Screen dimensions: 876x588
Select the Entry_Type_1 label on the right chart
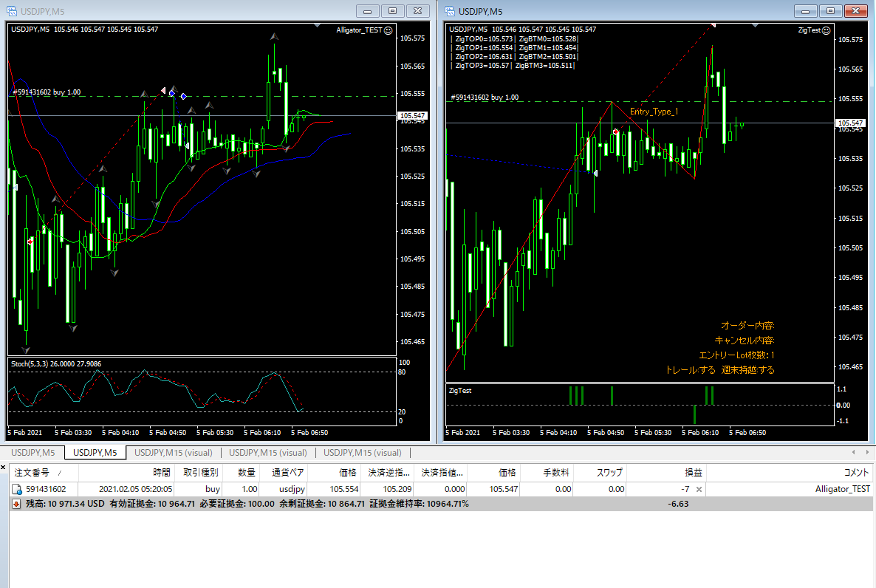tap(654, 112)
